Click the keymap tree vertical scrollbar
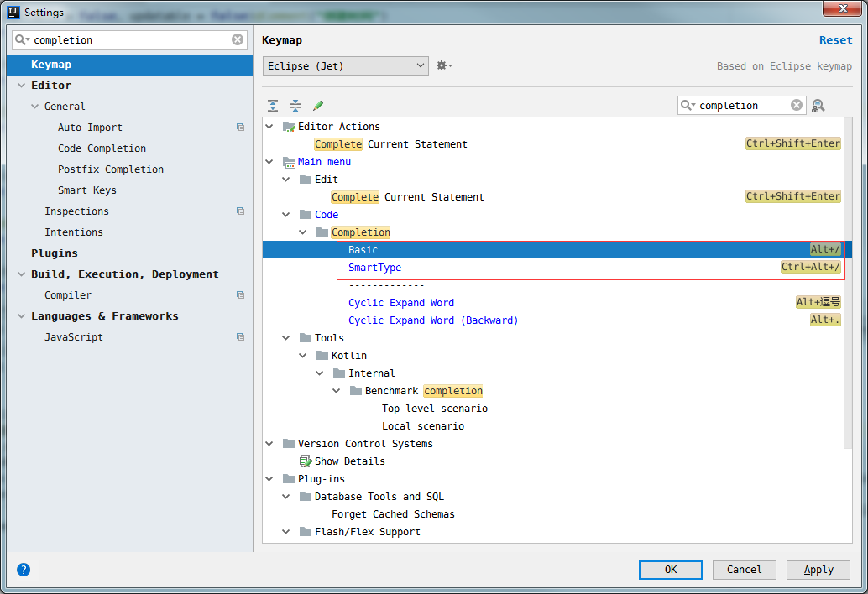Screen dimensions: 868x594 click(848, 282)
